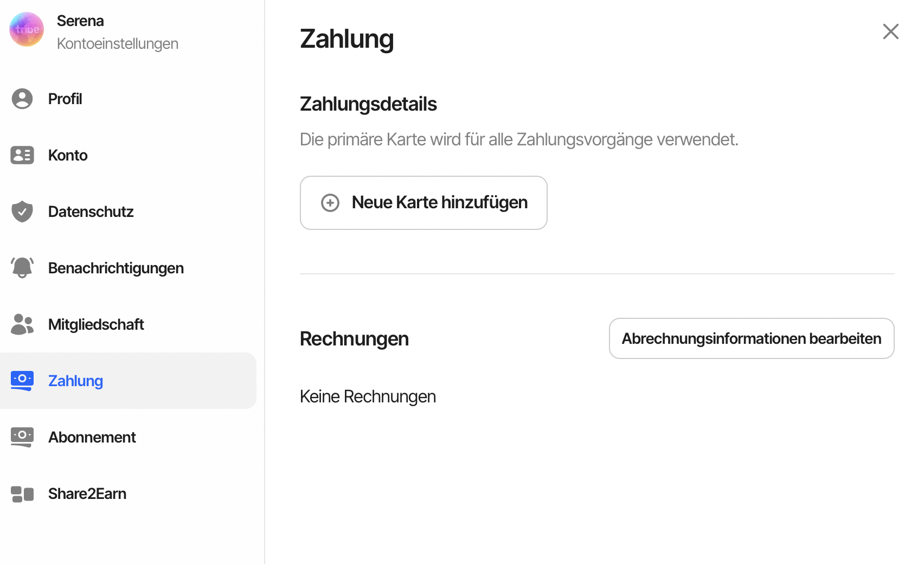
Task: Click the Abonnement banknote icon
Action: [x=22, y=437]
